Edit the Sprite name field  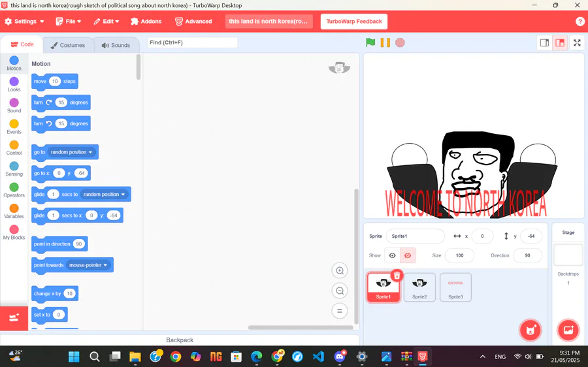pos(415,236)
